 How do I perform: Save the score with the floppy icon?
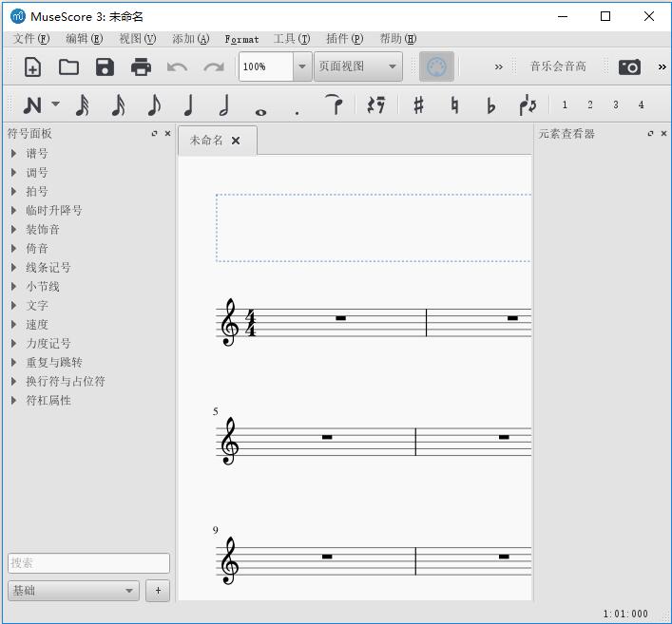105,66
